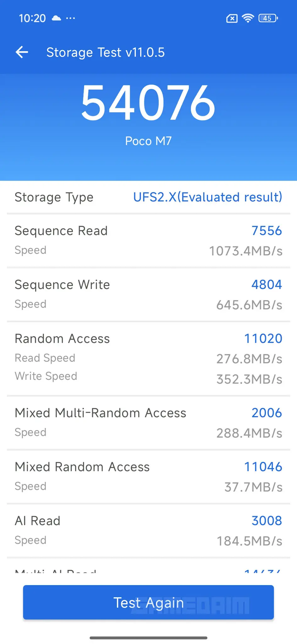Viewport: 297px width, 644px height.
Task: Tap the home gesture bar
Action: [148, 638]
